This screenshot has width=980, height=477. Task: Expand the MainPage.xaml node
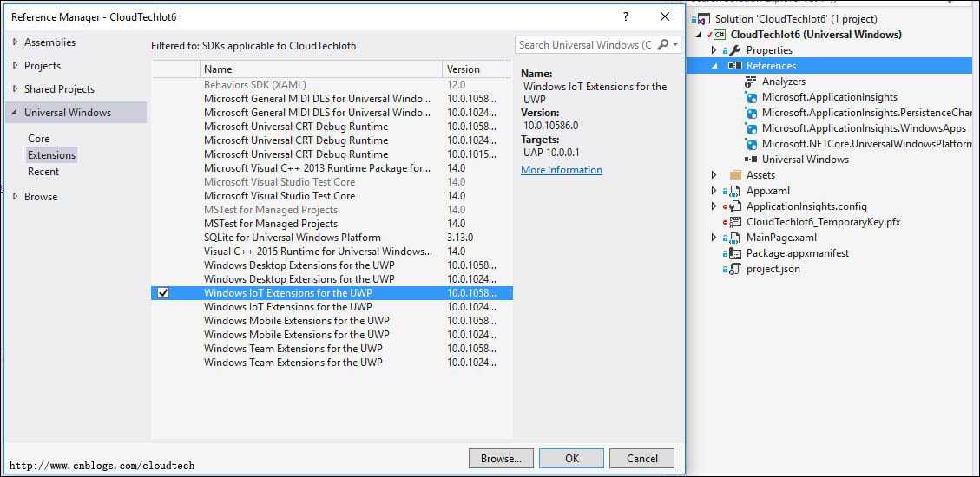[714, 238]
